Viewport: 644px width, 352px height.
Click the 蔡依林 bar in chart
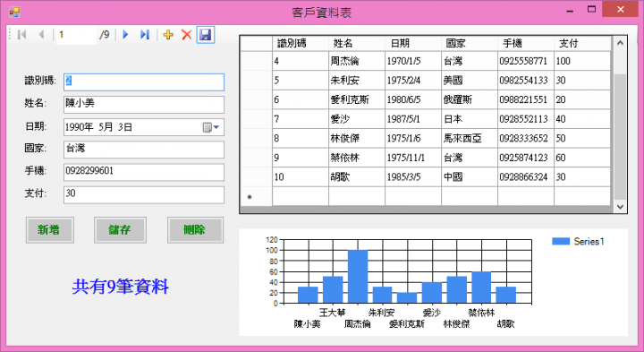[x=481, y=288]
